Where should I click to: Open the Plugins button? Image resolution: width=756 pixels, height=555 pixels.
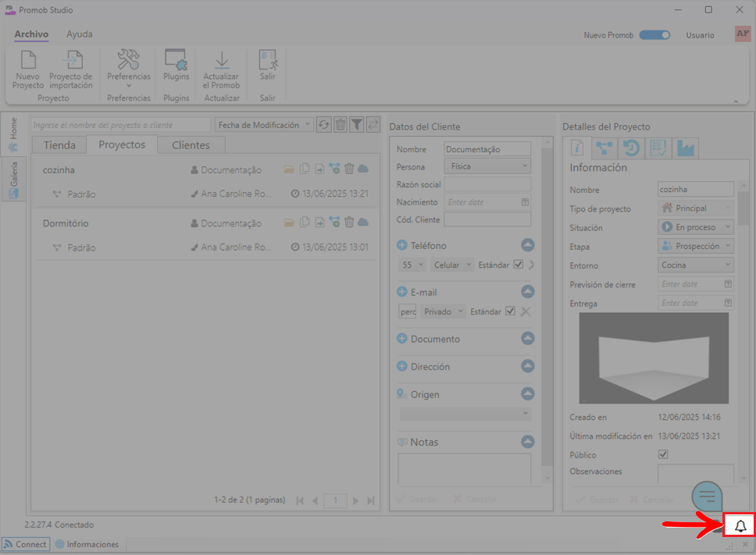click(176, 65)
